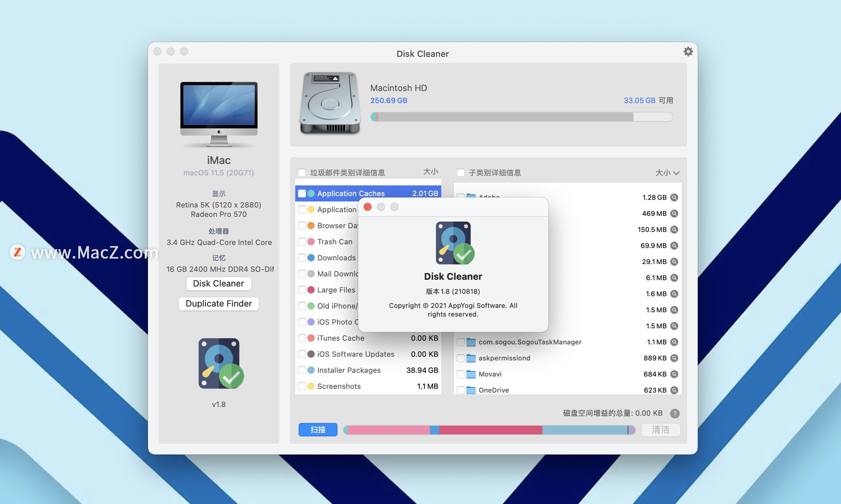Check the Installer Packages checkbox

tap(302, 370)
